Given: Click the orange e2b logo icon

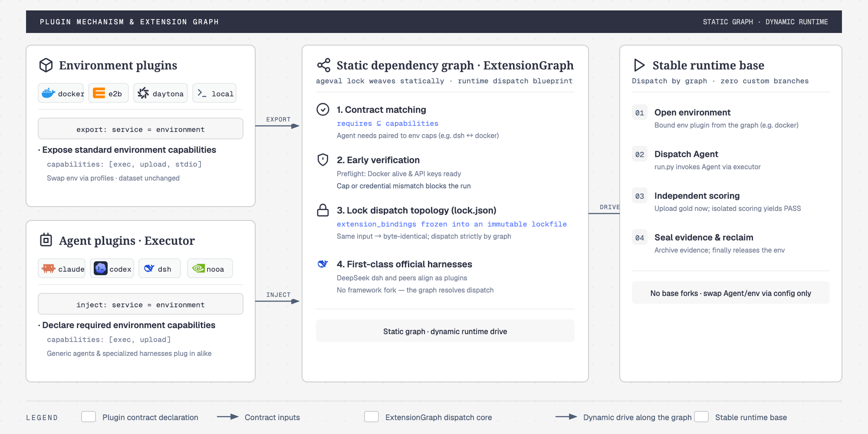Looking at the screenshot, I should pyautogui.click(x=99, y=93).
